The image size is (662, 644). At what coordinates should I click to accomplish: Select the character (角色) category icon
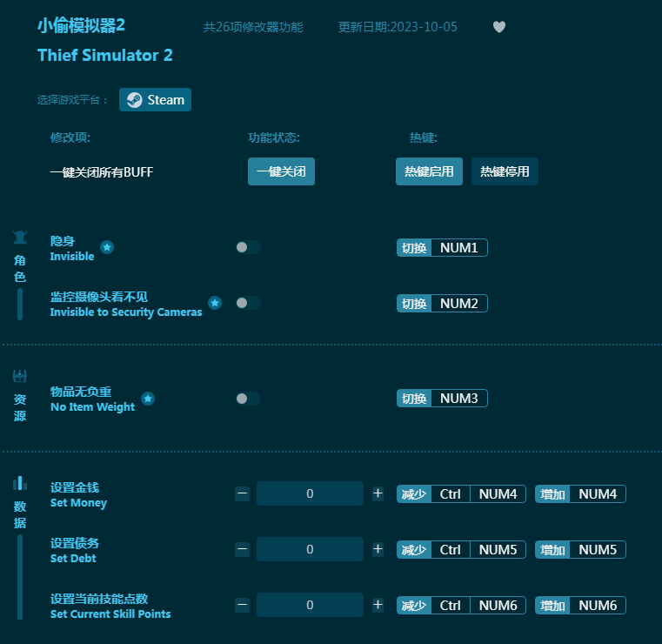[x=20, y=238]
